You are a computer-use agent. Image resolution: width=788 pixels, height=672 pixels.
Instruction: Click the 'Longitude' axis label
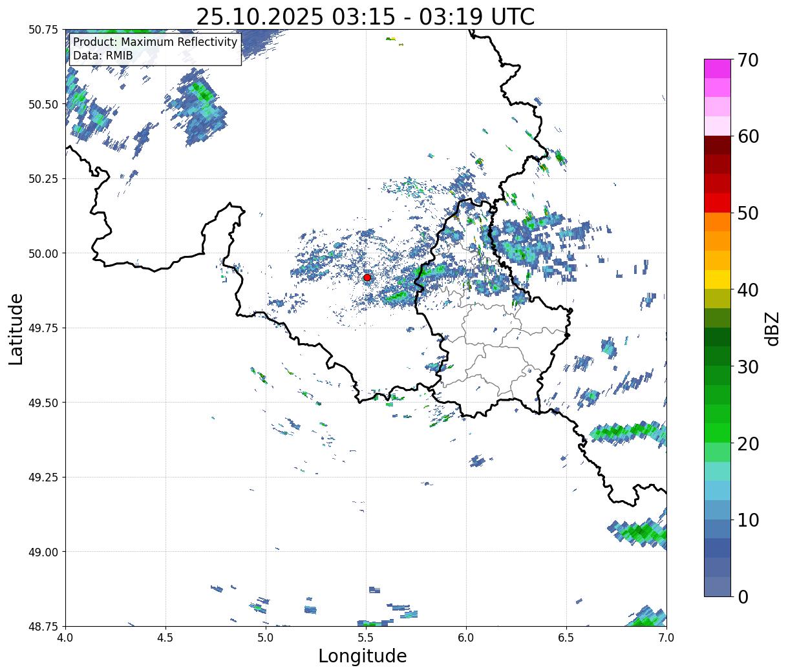(x=363, y=656)
